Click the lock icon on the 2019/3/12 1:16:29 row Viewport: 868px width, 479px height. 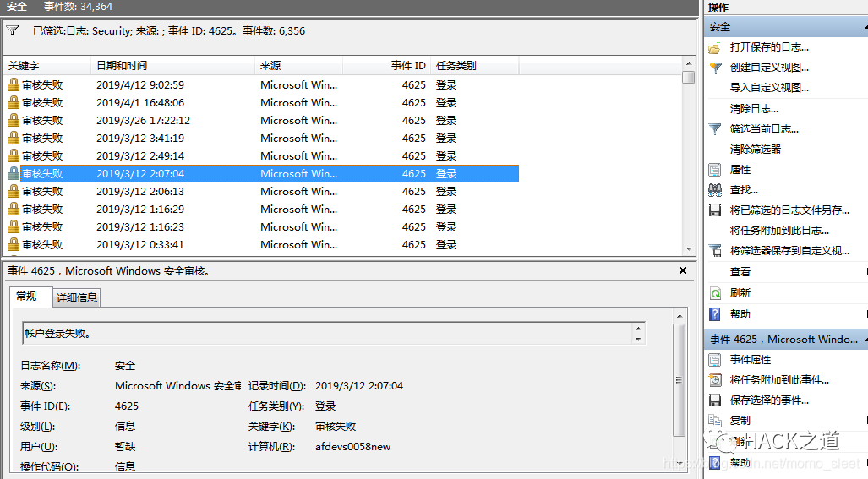(14, 209)
